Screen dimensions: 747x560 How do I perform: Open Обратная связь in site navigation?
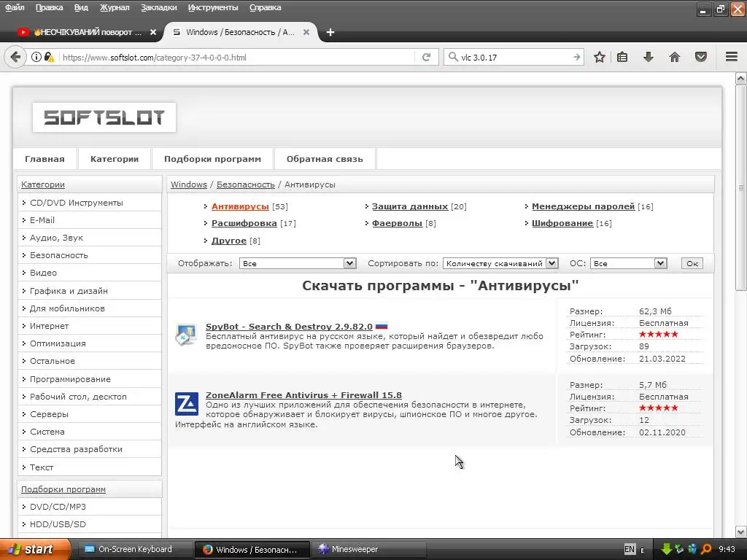tap(325, 159)
